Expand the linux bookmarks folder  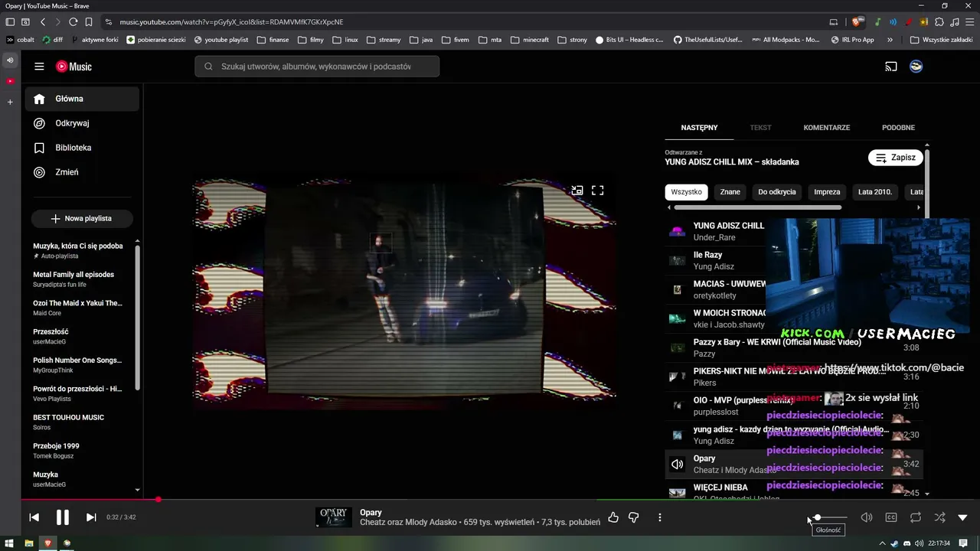tap(345, 40)
